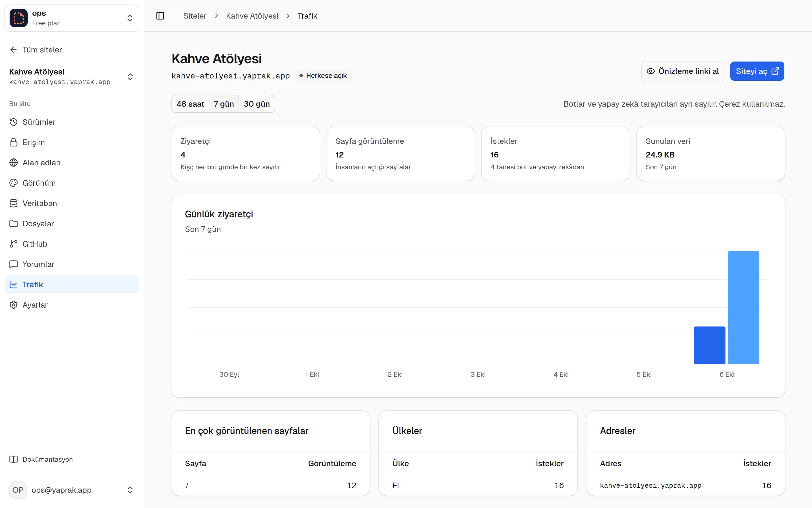
Task: Open the Kahve Atölyesi site switcher chevron
Action: [x=130, y=76]
